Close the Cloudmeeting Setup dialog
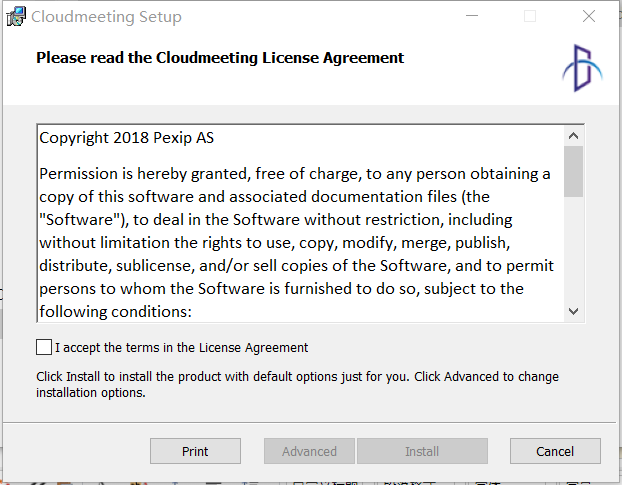This screenshot has width=622, height=485. 589,16
